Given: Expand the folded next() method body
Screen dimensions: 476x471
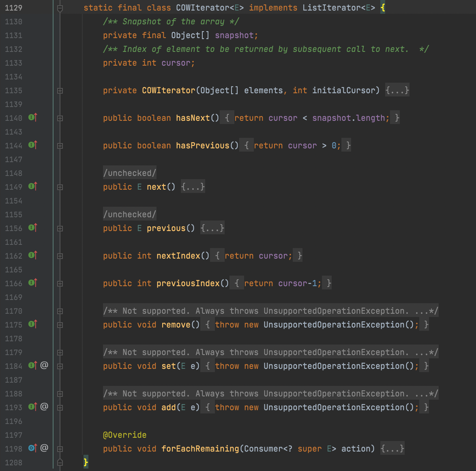Looking at the screenshot, I should tap(60, 187).
